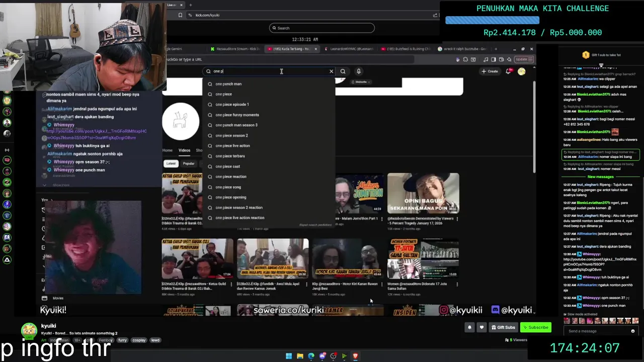The width and height of the screenshot is (644, 362).
Task: Click the YouTube search magnifier button
Action: 343,71
